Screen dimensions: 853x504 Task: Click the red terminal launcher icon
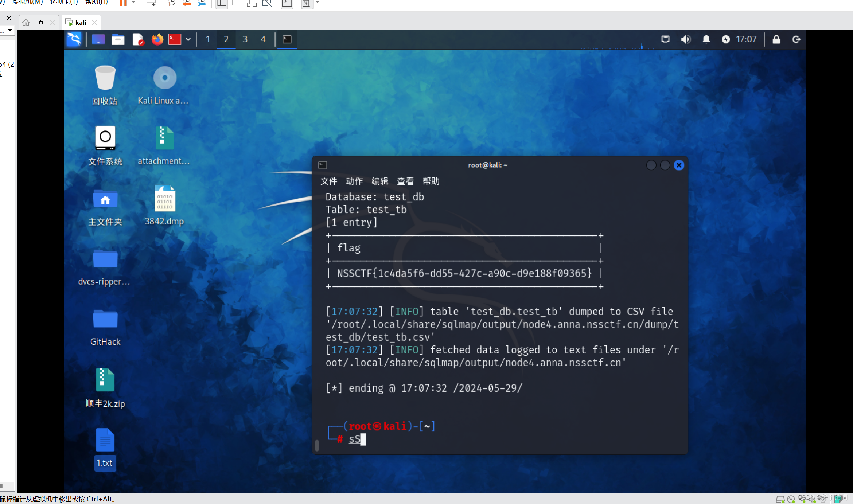tap(175, 39)
